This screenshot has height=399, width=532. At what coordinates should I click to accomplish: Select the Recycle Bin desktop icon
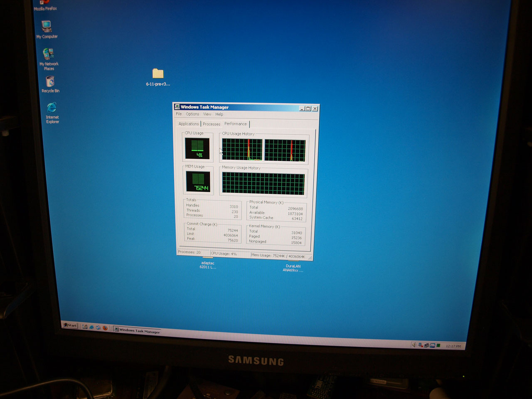pyautogui.click(x=50, y=84)
